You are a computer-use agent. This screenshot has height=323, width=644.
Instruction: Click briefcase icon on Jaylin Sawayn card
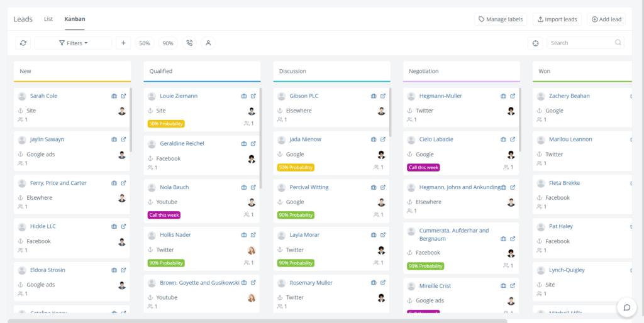[x=114, y=140]
